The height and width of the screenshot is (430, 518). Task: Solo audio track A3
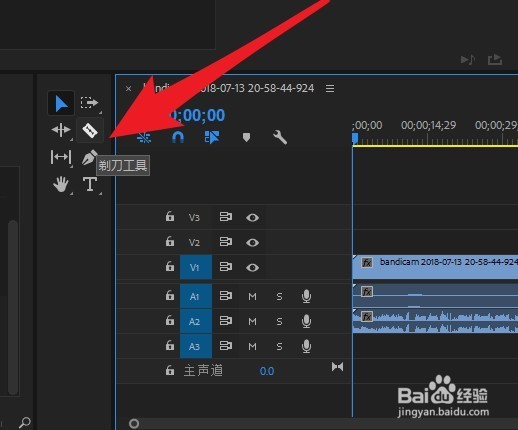coord(279,347)
